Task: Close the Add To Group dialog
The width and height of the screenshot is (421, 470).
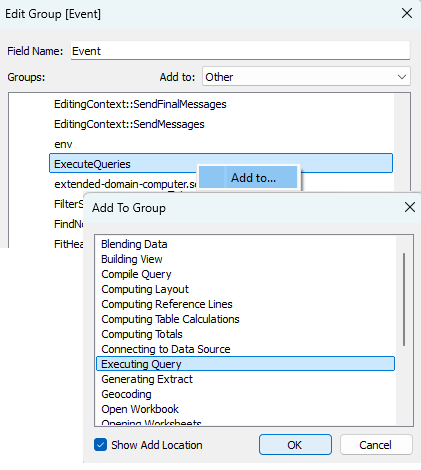Action: (409, 207)
